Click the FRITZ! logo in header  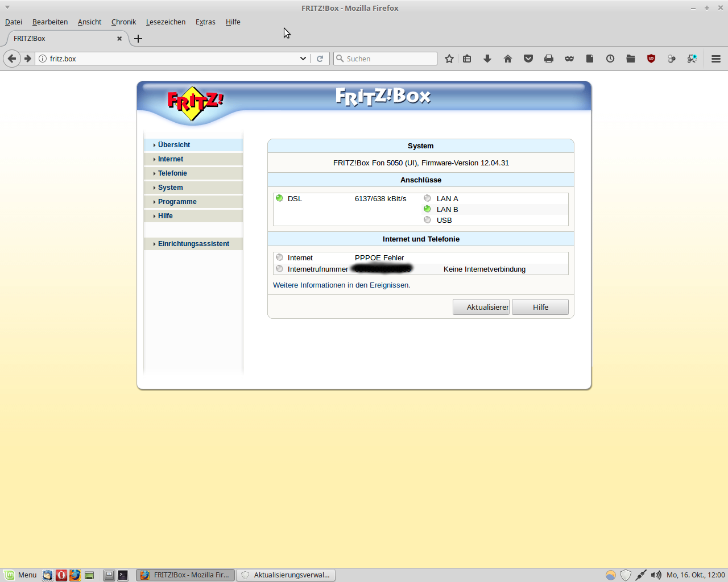[x=195, y=103]
